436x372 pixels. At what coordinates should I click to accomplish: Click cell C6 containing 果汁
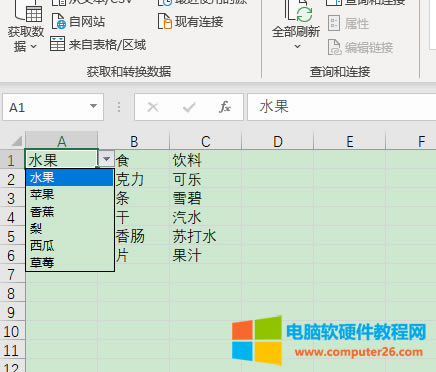(206, 255)
